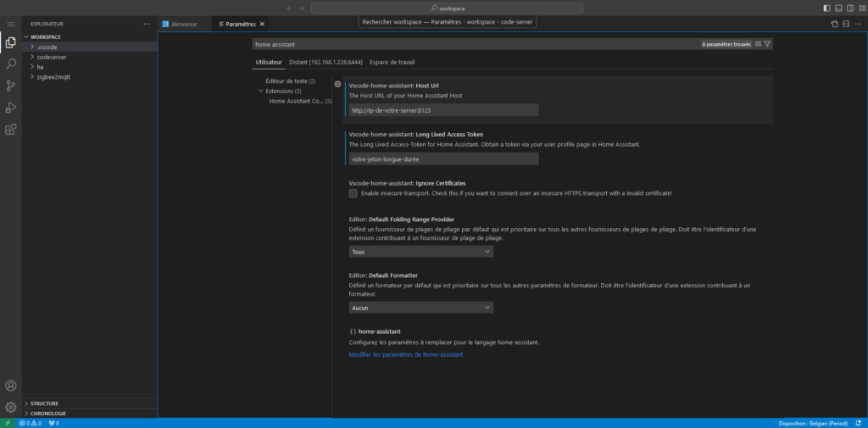This screenshot has width=868, height=428.
Task: Expand the .vscode folder
Action: pos(90,47)
